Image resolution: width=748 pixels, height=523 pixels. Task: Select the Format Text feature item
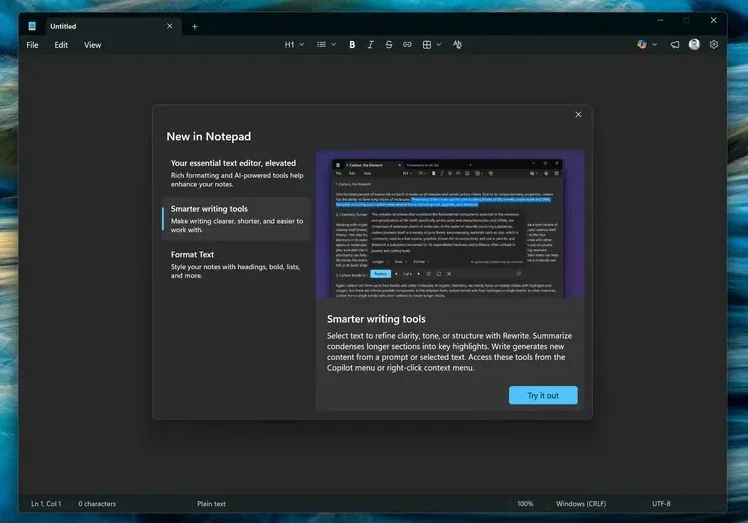click(x=237, y=264)
